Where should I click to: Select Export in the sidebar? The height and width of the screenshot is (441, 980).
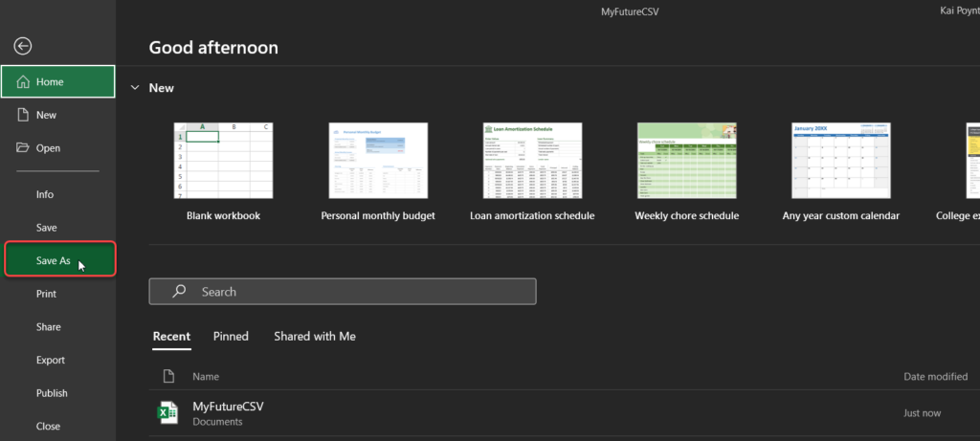click(x=51, y=360)
